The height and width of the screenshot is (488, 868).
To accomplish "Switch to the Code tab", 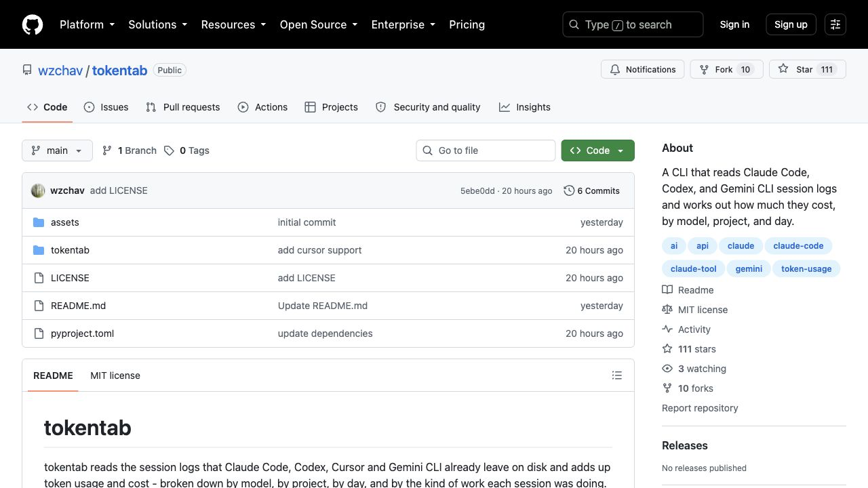I will (47, 107).
